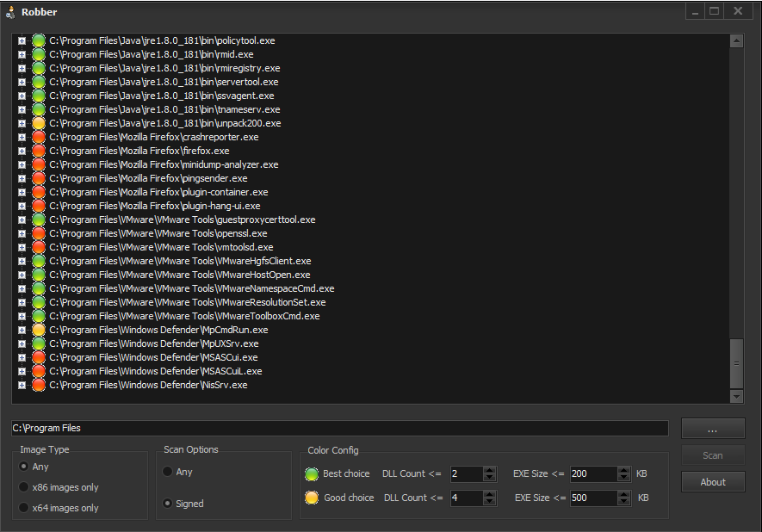Expand the policytool.exe tree node
Viewport: 762px width, 532px height.
22,40
